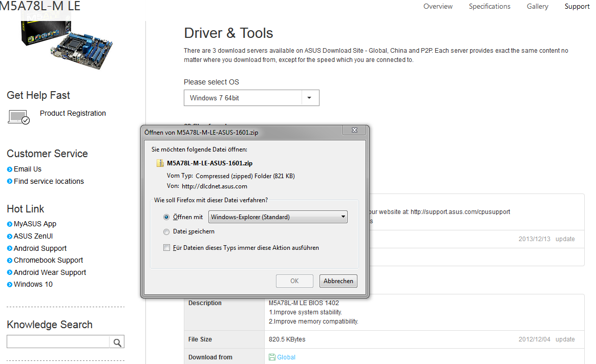Open the Windows 10 hot link
596x364 pixels.
[x=33, y=285]
